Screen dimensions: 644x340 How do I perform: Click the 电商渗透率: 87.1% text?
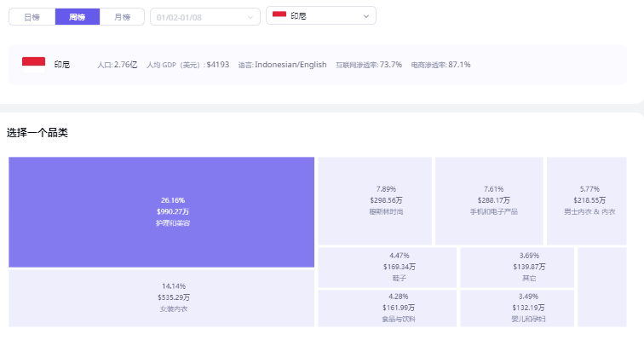point(440,65)
